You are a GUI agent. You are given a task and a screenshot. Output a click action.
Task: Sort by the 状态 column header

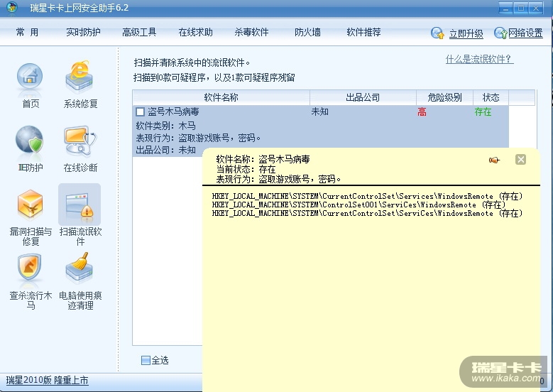click(x=491, y=97)
